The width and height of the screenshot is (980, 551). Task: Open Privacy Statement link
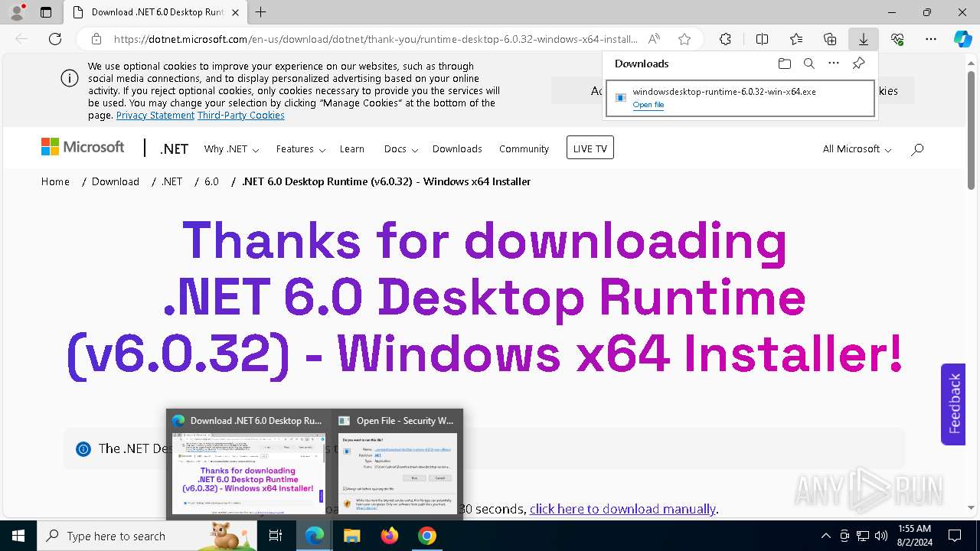pos(155,116)
